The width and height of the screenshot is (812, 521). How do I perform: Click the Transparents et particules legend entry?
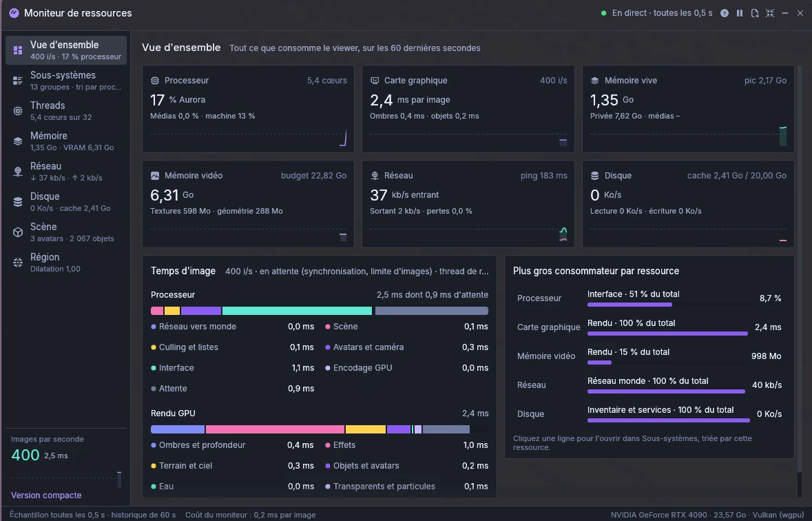[x=406, y=487]
